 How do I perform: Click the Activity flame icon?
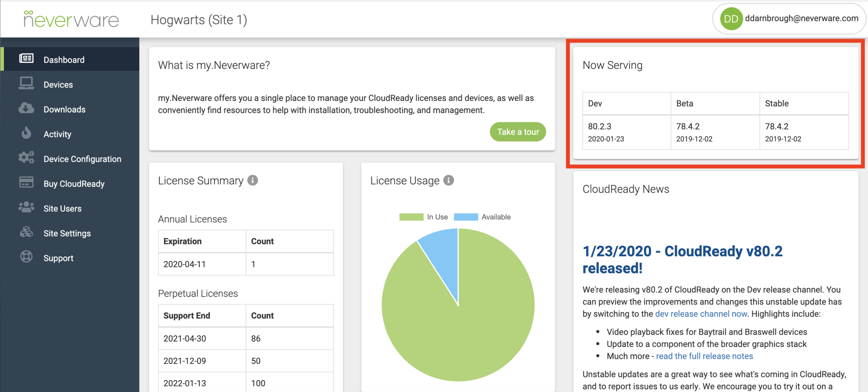click(x=26, y=133)
